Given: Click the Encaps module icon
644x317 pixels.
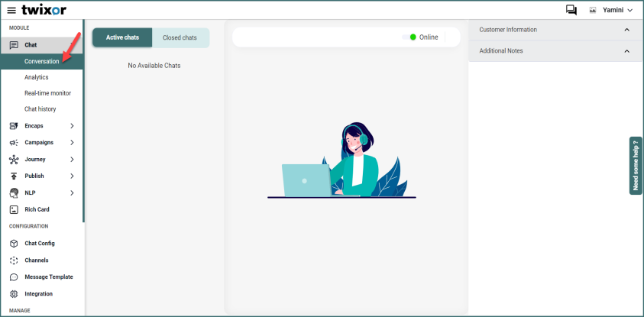Looking at the screenshot, I should pos(14,125).
